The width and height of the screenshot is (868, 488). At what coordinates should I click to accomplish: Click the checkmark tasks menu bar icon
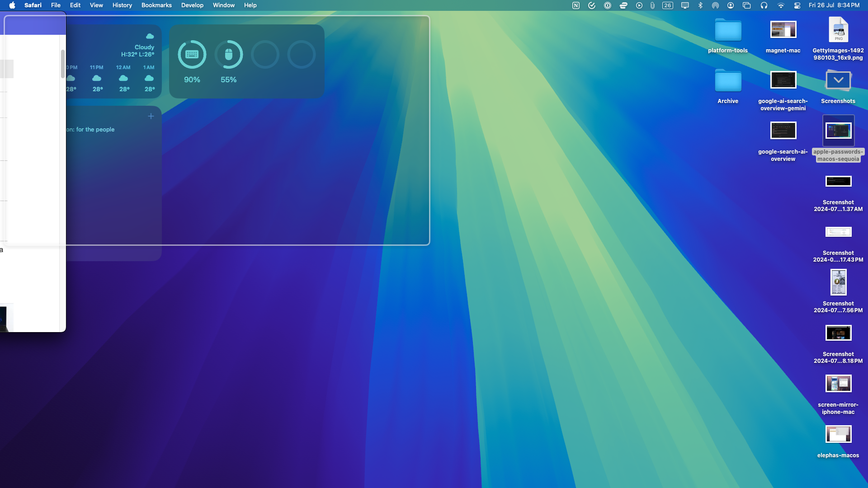pos(592,5)
